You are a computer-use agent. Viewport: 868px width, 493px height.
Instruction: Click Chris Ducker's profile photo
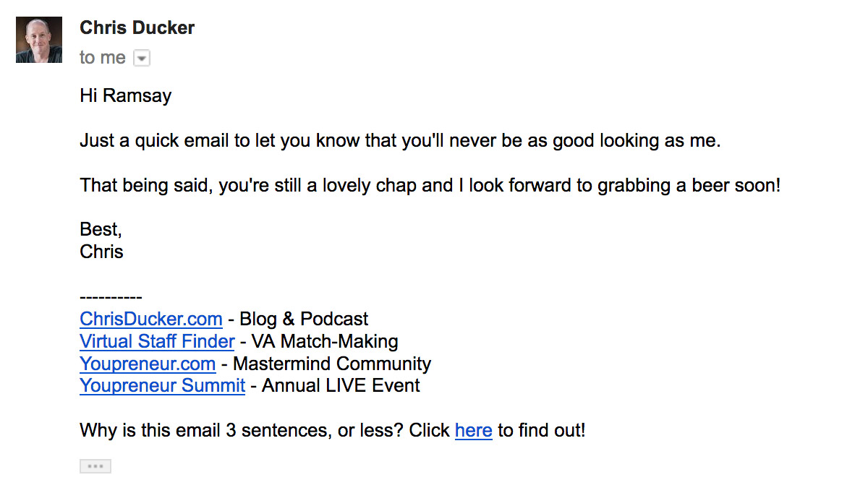38,39
